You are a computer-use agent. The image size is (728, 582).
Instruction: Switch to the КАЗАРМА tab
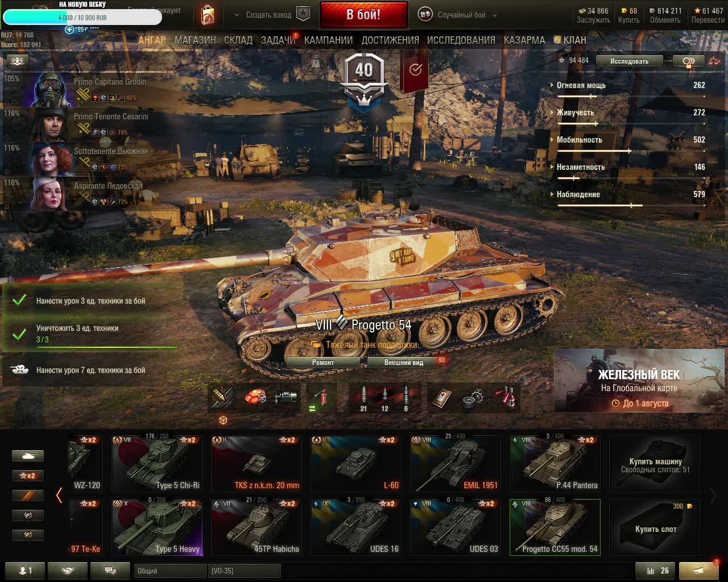(x=524, y=40)
